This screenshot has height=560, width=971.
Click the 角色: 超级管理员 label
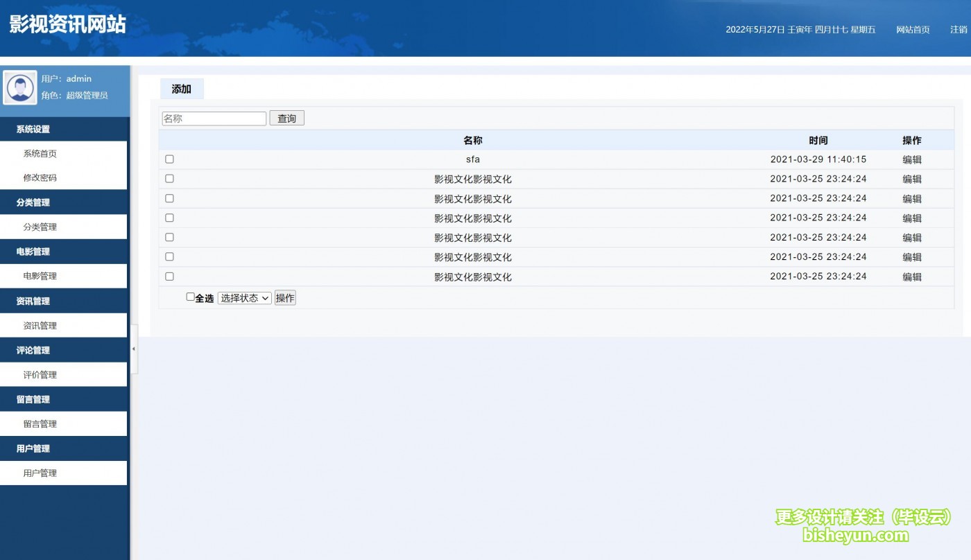[75, 96]
